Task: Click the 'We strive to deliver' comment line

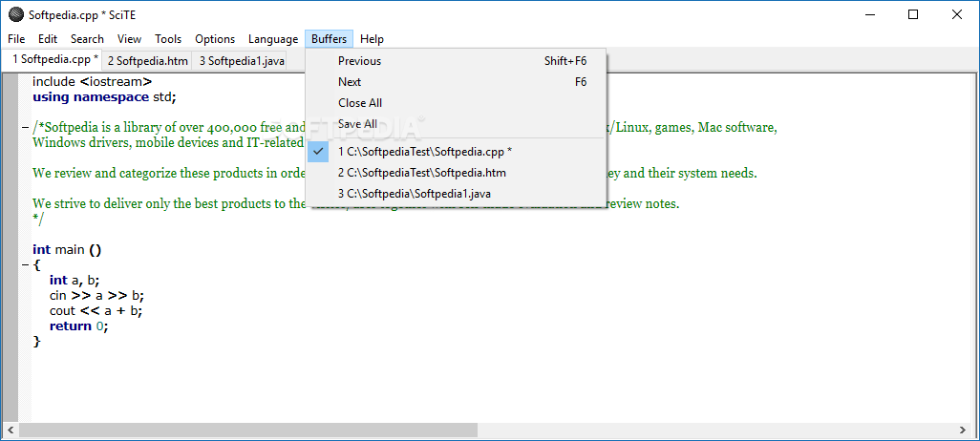Action: coord(356,203)
